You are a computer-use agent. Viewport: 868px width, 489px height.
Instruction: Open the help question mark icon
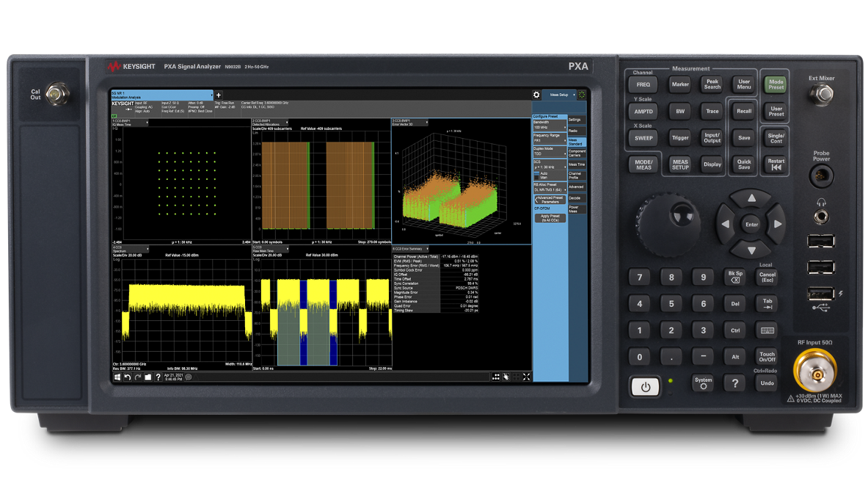[158, 377]
